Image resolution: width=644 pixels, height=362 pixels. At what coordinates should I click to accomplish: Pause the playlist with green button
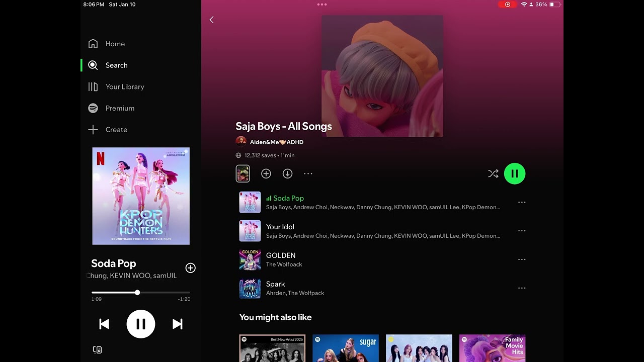coord(515,173)
